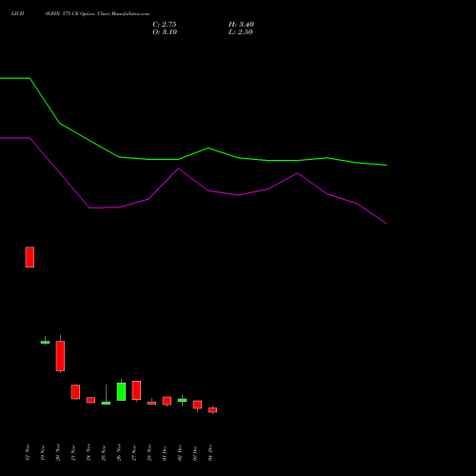Click the thin red candle above 28 Nov
The width and height of the screenshot is (476, 476).
pyautogui.click(x=151, y=403)
